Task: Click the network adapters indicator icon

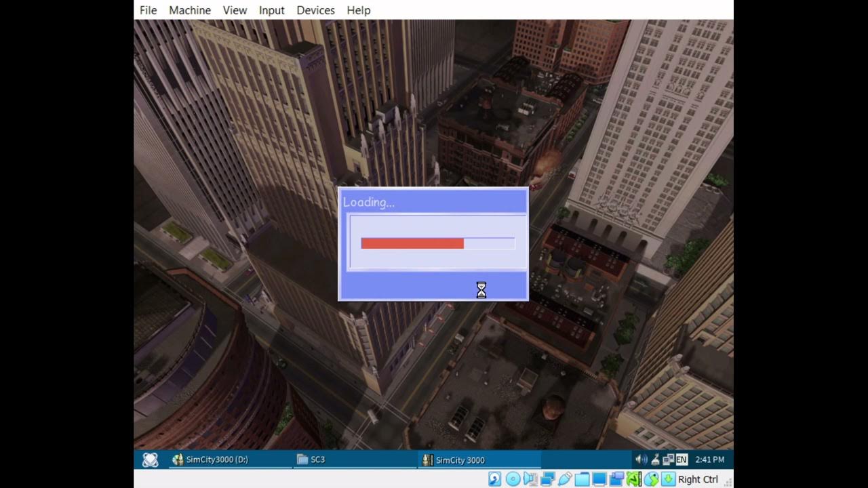Action: [547, 479]
